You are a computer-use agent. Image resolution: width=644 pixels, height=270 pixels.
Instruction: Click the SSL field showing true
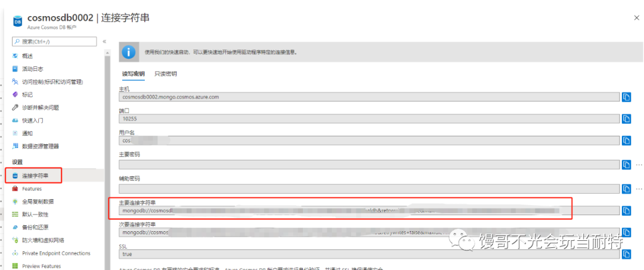369,254
